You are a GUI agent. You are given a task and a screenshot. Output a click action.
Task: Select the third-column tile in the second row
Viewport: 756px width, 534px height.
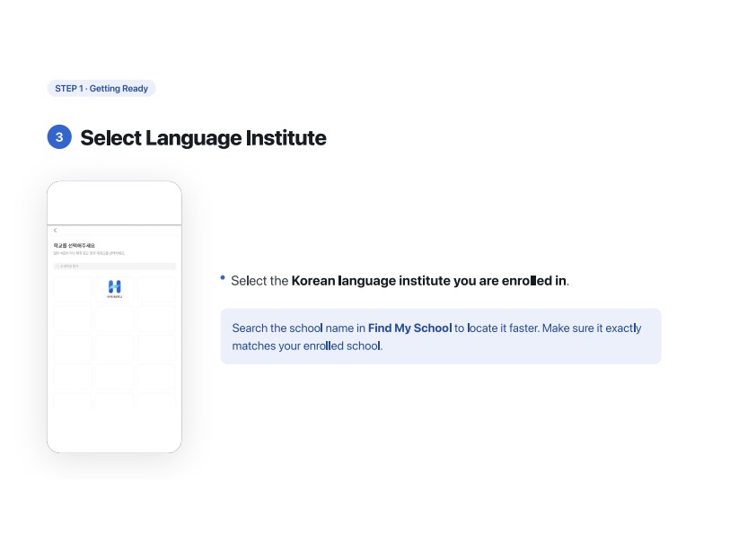pos(156,319)
